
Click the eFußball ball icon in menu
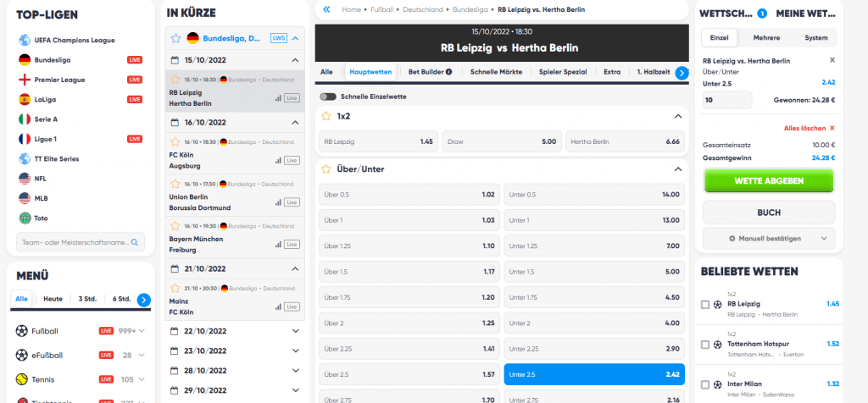click(x=21, y=355)
